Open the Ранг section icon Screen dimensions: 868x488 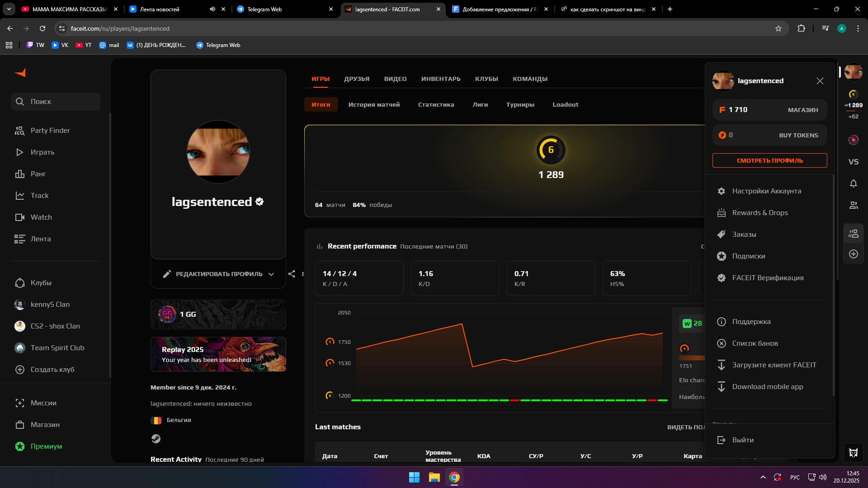(x=20, y=174)
